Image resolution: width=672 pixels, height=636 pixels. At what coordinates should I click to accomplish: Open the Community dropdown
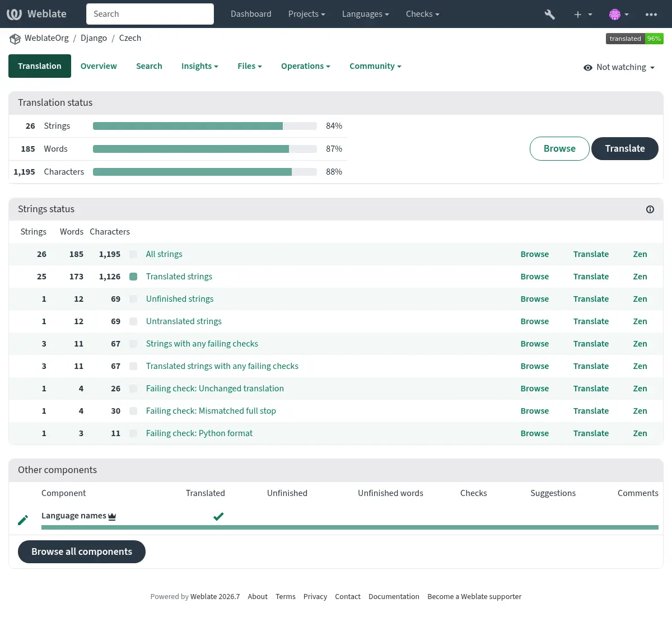(375, 66)
